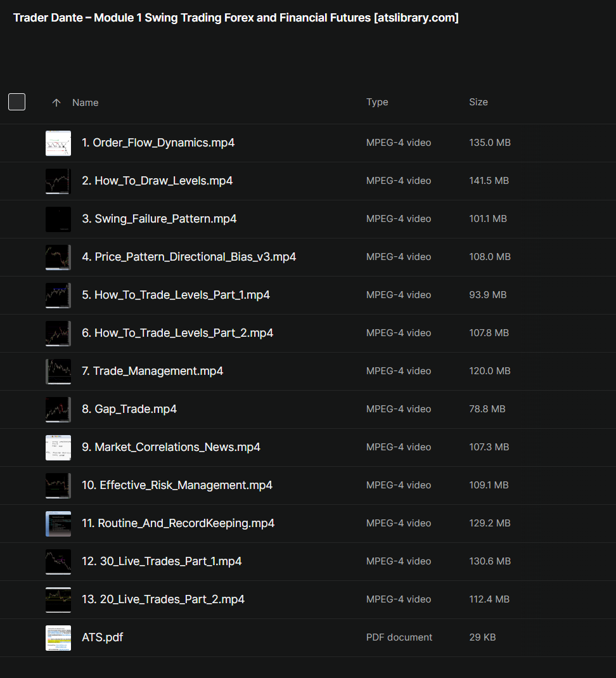Select file name 5. How_To_Trade_Levels_Part_1.mp4
616x678 pixels.
click(176, 295)
